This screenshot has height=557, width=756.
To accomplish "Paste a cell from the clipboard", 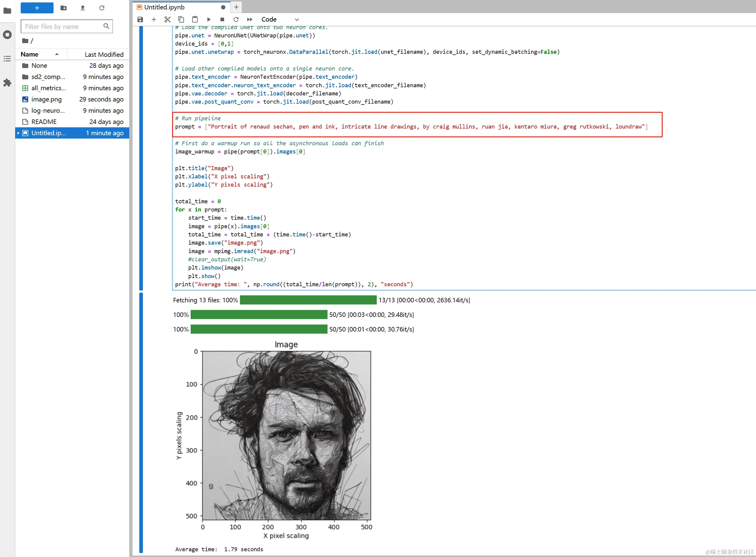I will [195, 19].
